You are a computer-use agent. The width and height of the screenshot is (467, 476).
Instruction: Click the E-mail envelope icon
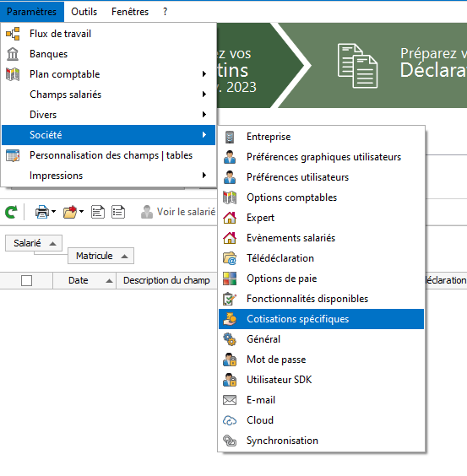pyautogui.click(x=230, y=400)
